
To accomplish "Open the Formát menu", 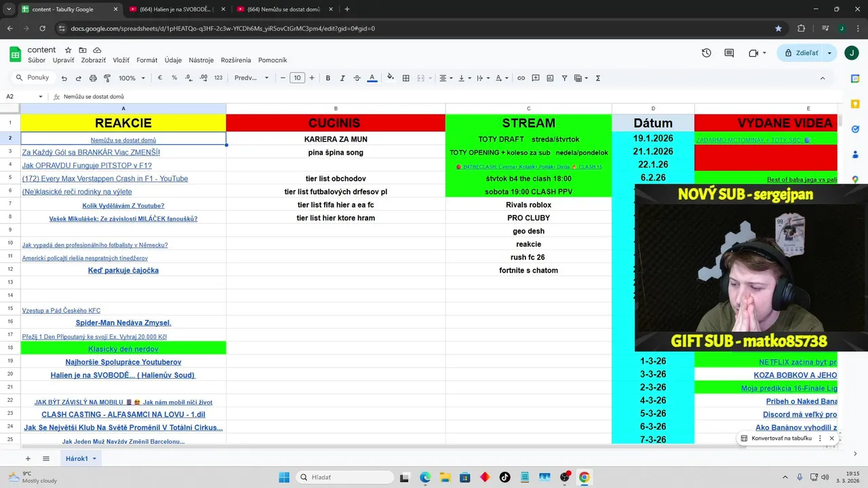I will tap(147, 60).
